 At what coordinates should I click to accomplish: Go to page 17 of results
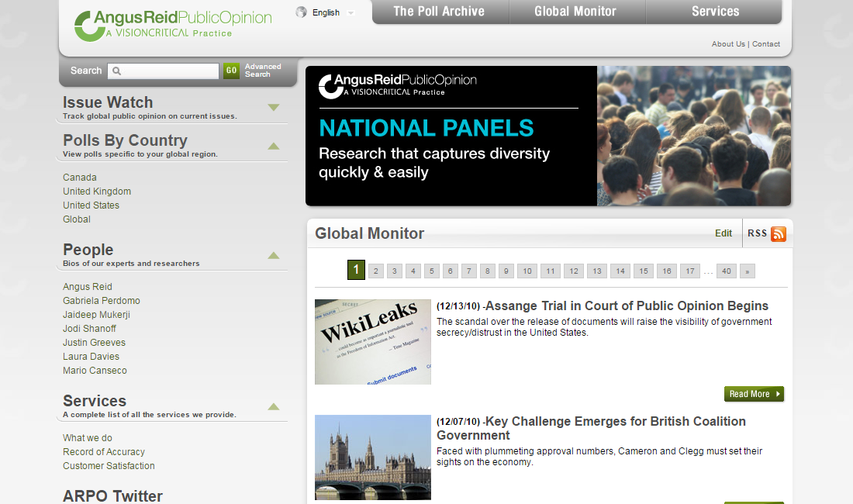point(690,271)
